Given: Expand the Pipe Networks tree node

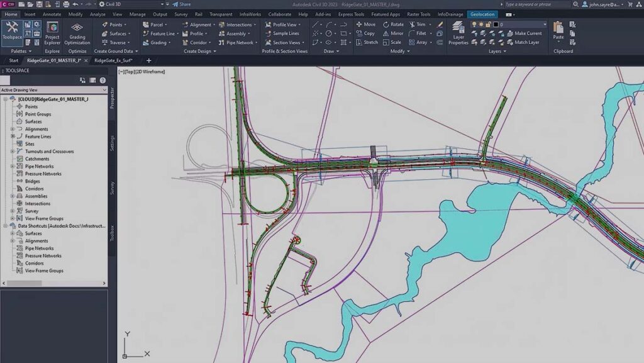Looking at the screenshot, I should tap(13, 166).
